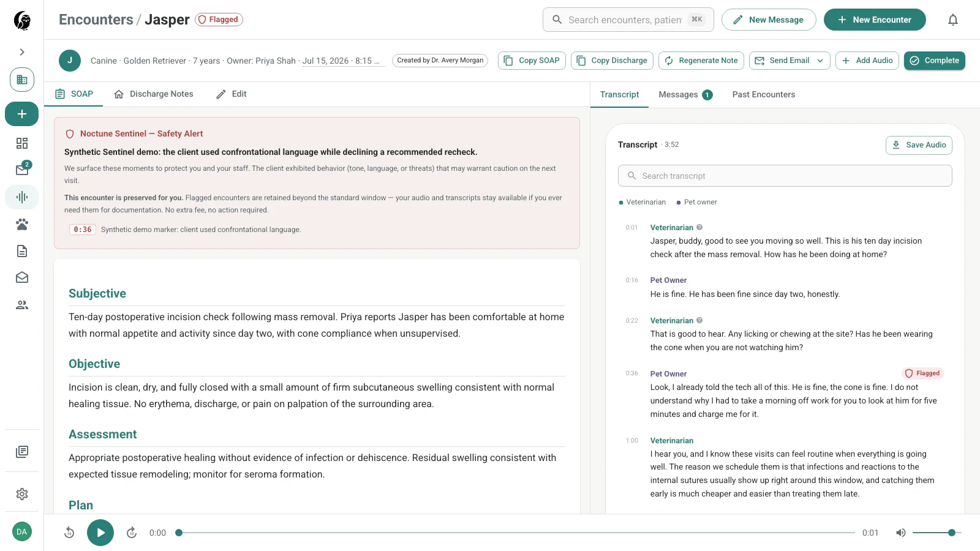Skip audio forward 10 seconds
This screenshot has height=551, width=980.
[132, 533]
